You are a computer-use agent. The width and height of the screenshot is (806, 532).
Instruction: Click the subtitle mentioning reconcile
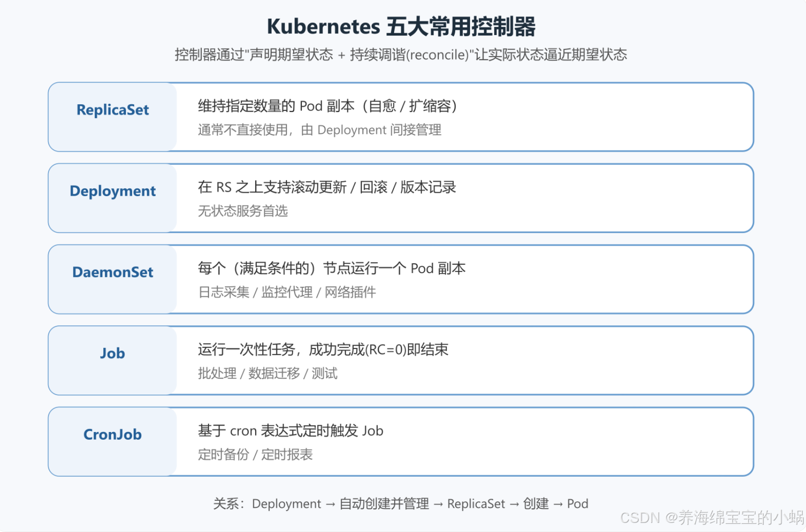click(401, 55)
